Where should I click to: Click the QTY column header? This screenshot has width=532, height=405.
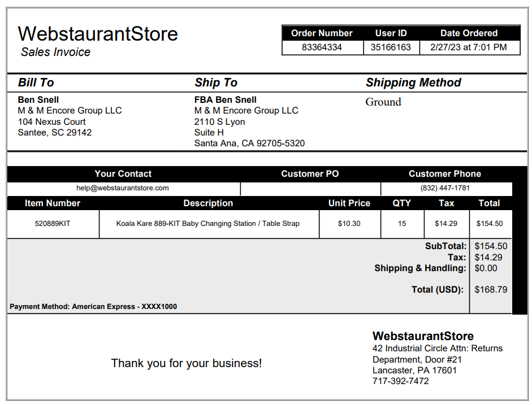tap(402, 203)
